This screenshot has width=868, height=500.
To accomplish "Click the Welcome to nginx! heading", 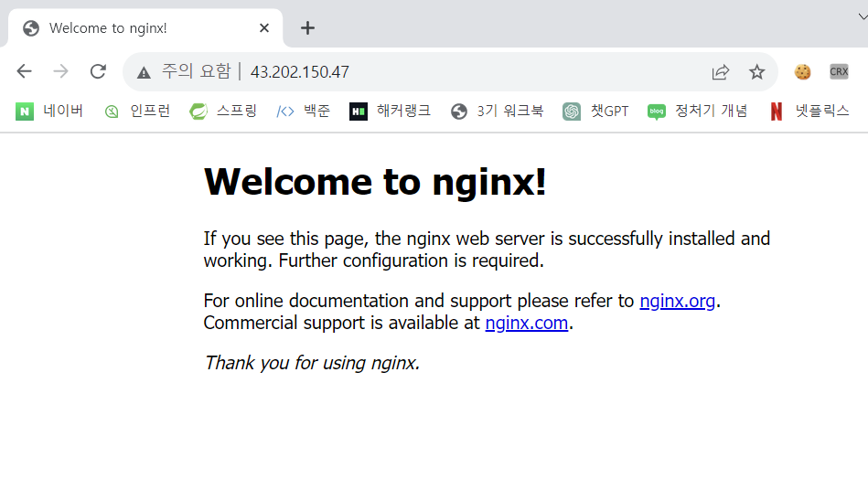I will [375, 182].
